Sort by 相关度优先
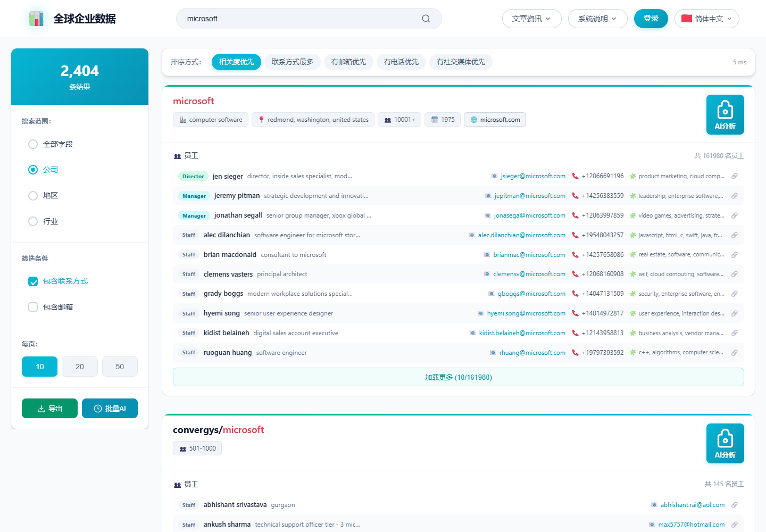Viewport: 766px width, 532px height. click(x=237, y=62)
